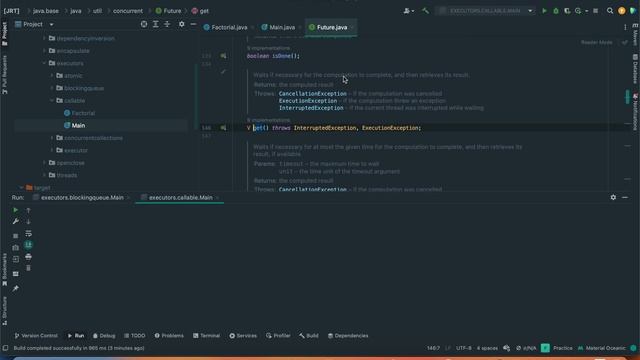Click the orange updates avatar icon

coord(622,11)
